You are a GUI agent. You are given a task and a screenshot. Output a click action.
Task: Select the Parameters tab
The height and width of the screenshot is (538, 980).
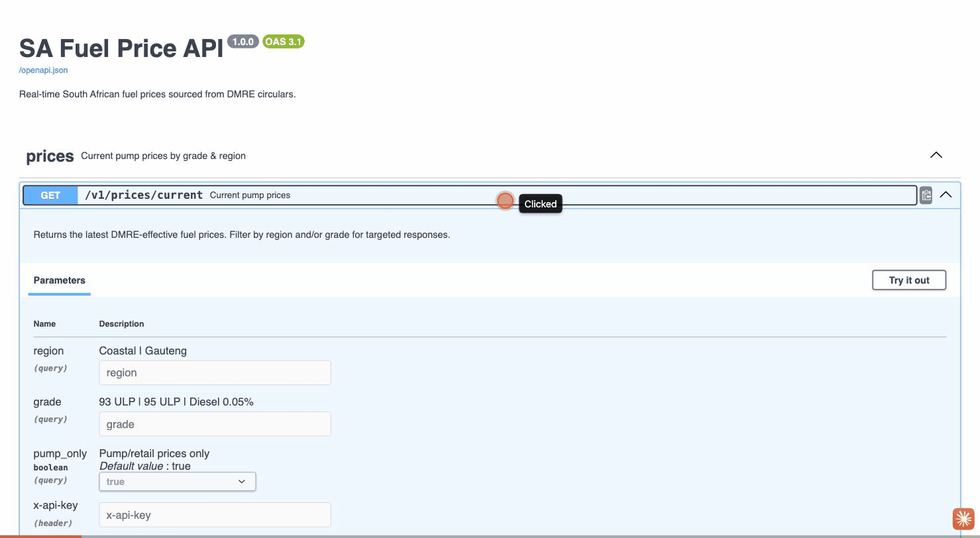point(60,280)
